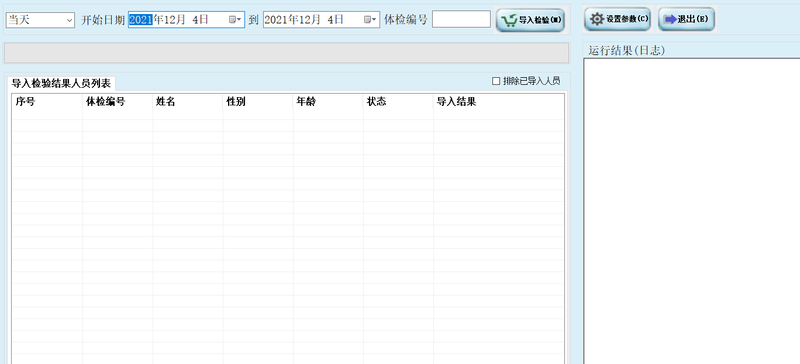Click the day 4日 in the end date
Screen dimensions: 800x364
(335, 19)
